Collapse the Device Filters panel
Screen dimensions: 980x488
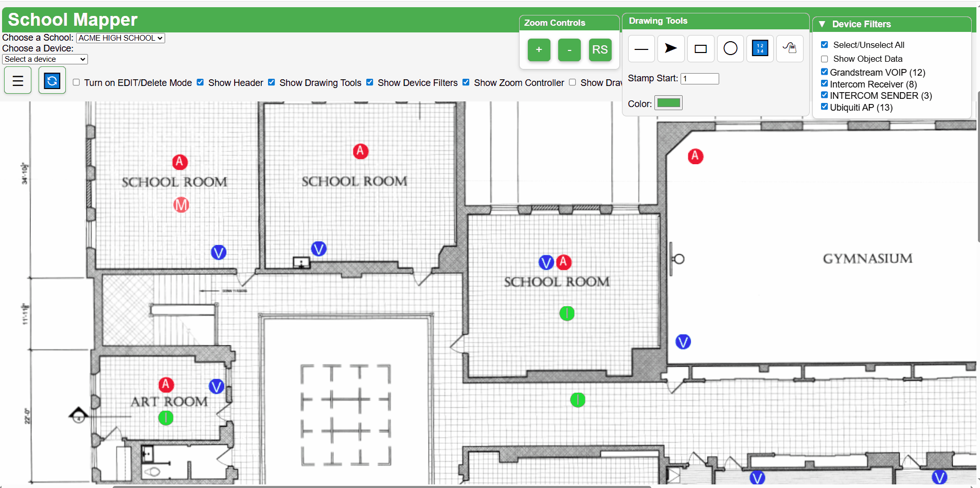pyautogui.click(x=822, y=24)
